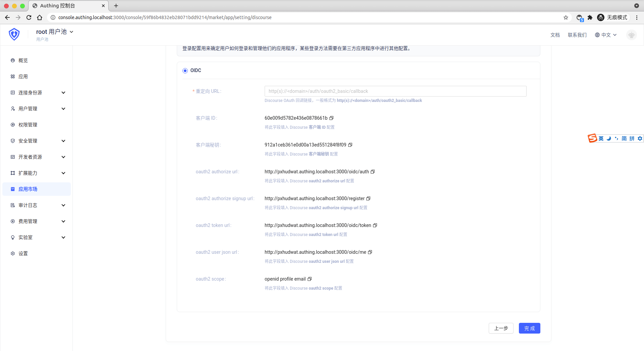The height and width of the screenshot is (351, 644).
Task: Open the root 用户池 dropdown
Action: 54,32
